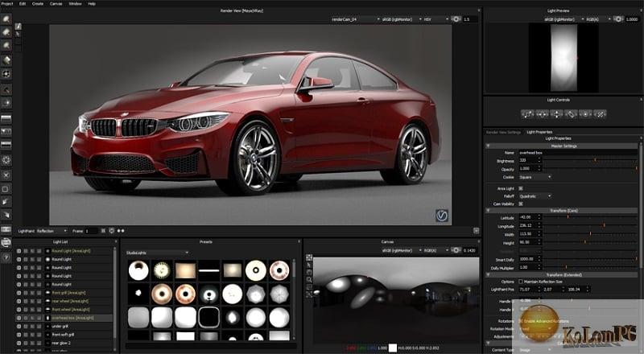The width and height of the screenshot is (644, 354).
Task: Toggle the Cam Visibility checkbox
Action: point(520,204)
